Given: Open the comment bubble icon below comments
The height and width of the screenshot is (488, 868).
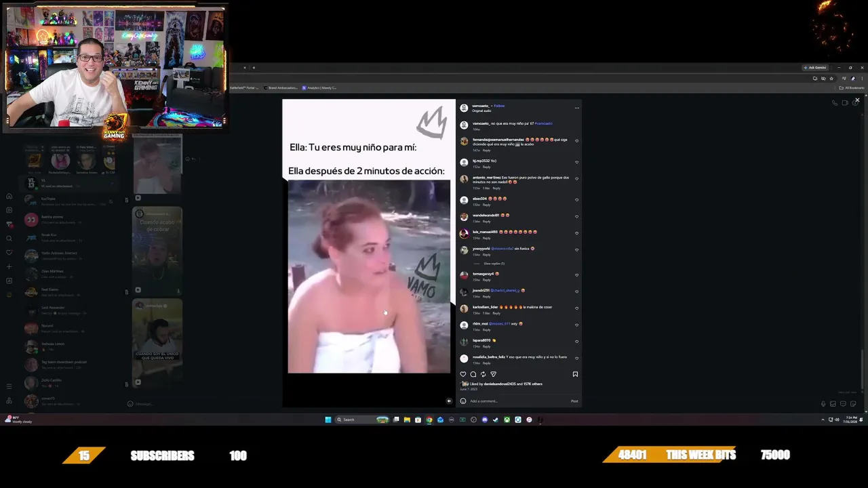Looking at the screenshot, I should point(473,374).
